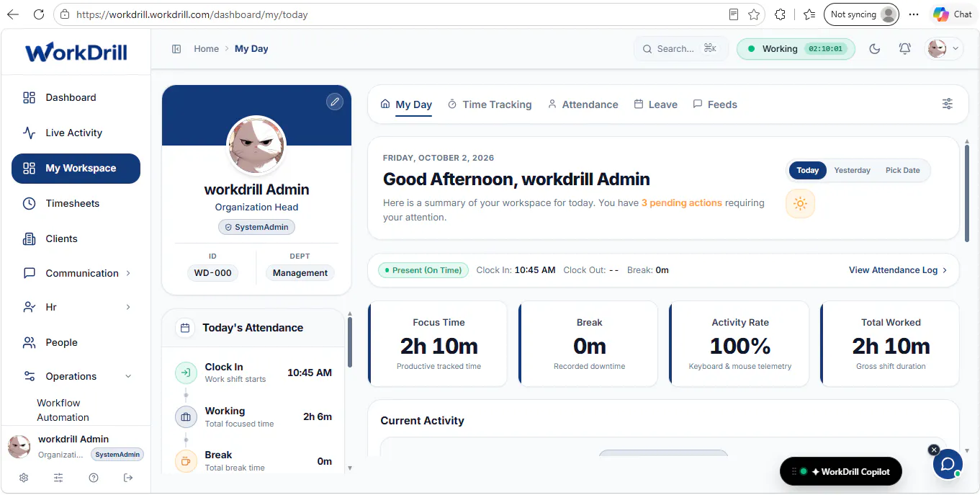The height and width of the screenshot is (495, 980).
Task: Open the Feeds tab
Action: click(715, 104)
